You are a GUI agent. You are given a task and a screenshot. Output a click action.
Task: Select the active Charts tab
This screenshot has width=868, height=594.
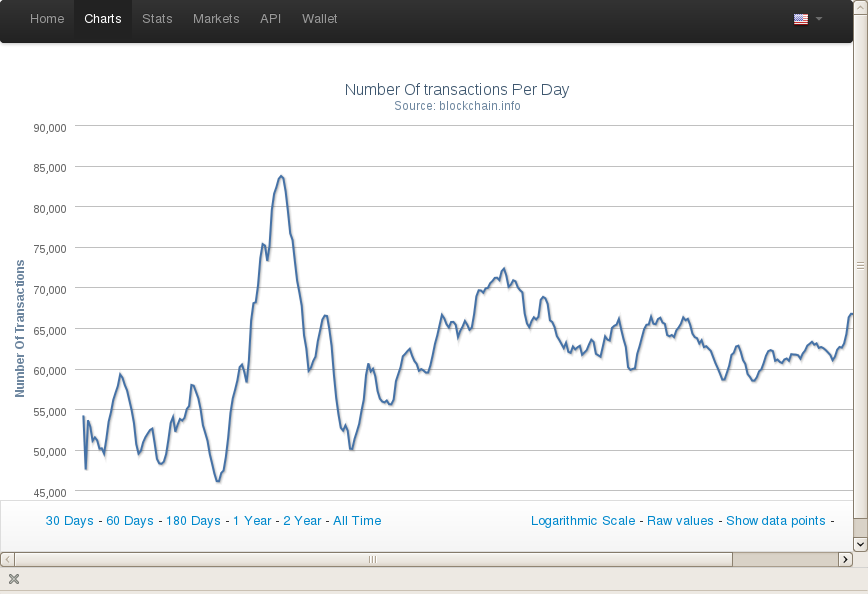[x=103, y=19]
